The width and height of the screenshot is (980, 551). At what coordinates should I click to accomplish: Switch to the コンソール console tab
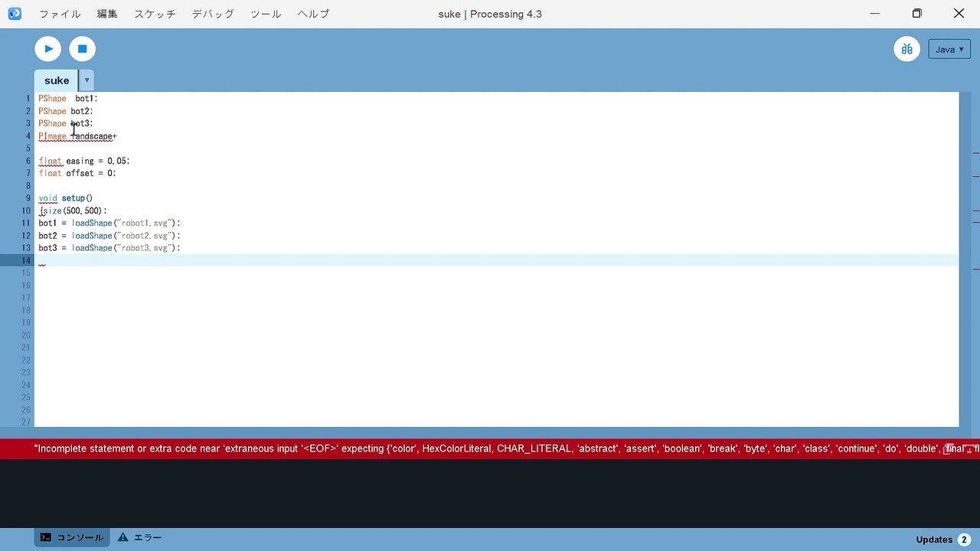click(x=72, y=538)
